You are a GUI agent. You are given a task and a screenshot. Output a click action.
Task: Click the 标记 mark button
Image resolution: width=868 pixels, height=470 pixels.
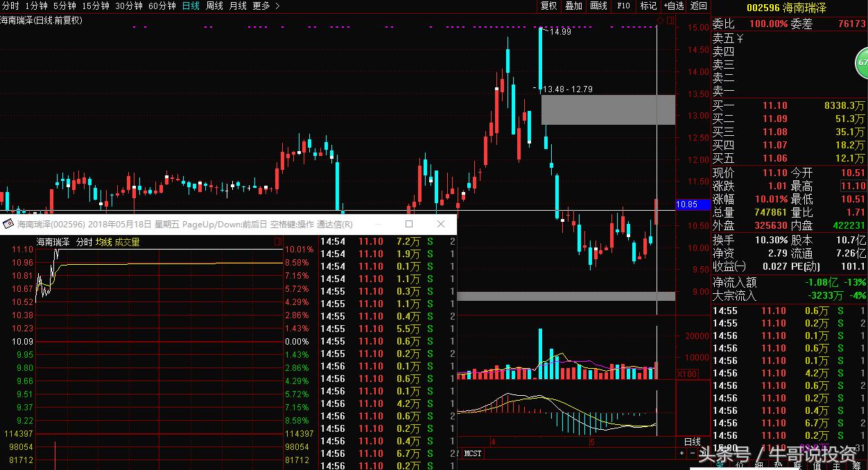click(x=648, y=6)
